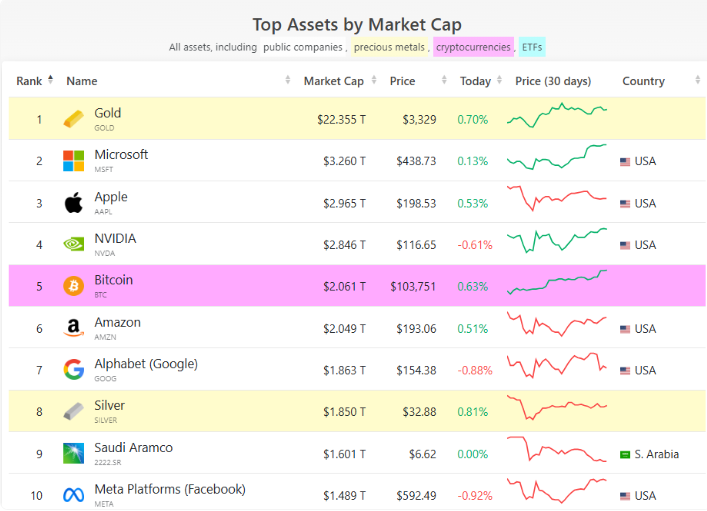This screenshot has width=707, height=511.
Task: Click Gold's 30-day price chart
Action: (557, 115)
